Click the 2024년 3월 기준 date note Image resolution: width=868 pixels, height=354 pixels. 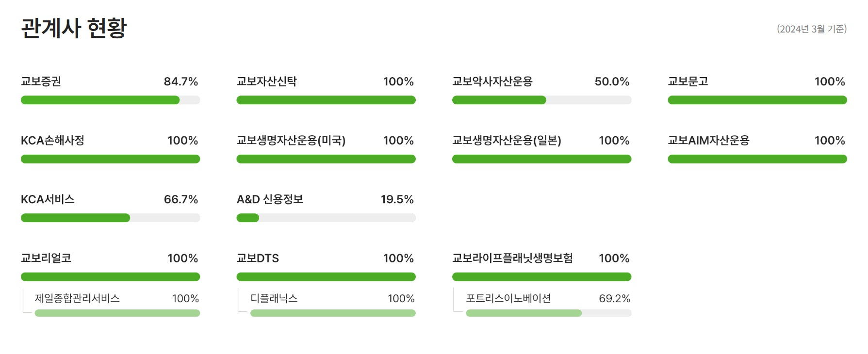pos(811,29)
